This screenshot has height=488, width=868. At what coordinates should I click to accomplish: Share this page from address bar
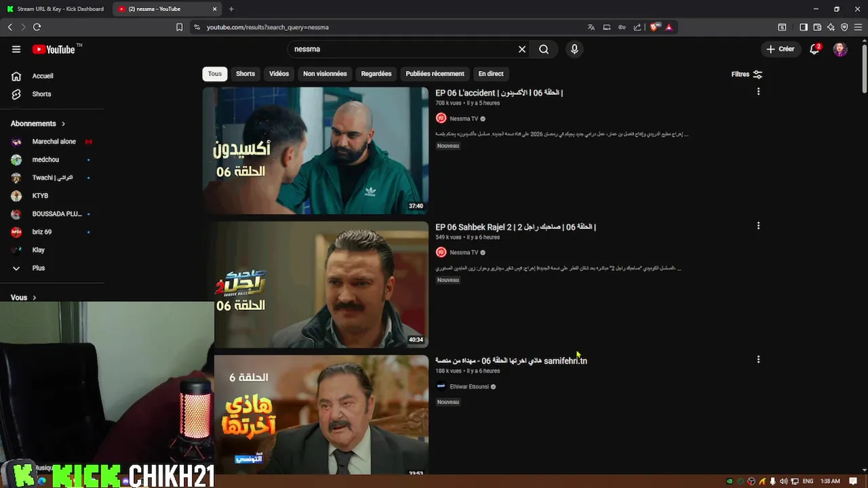637,27
